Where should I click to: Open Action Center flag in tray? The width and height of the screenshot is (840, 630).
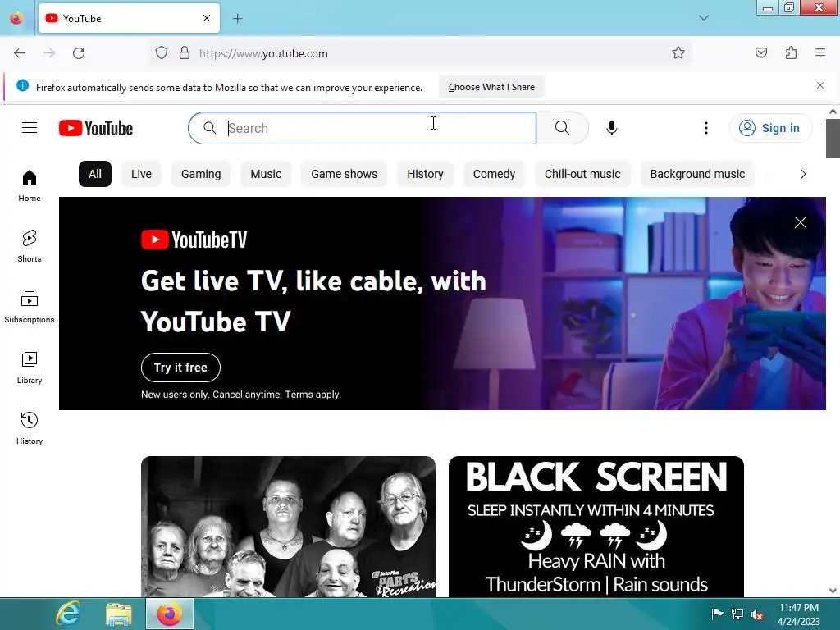click(717, 614)
